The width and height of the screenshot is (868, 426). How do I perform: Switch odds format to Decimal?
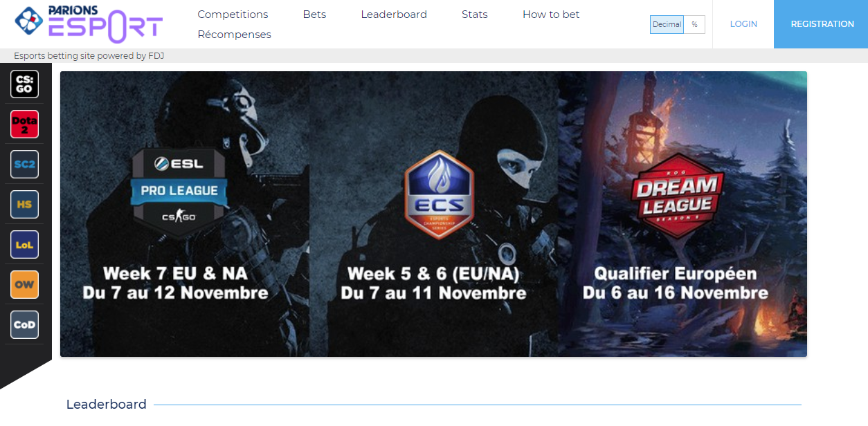(667, 24)
